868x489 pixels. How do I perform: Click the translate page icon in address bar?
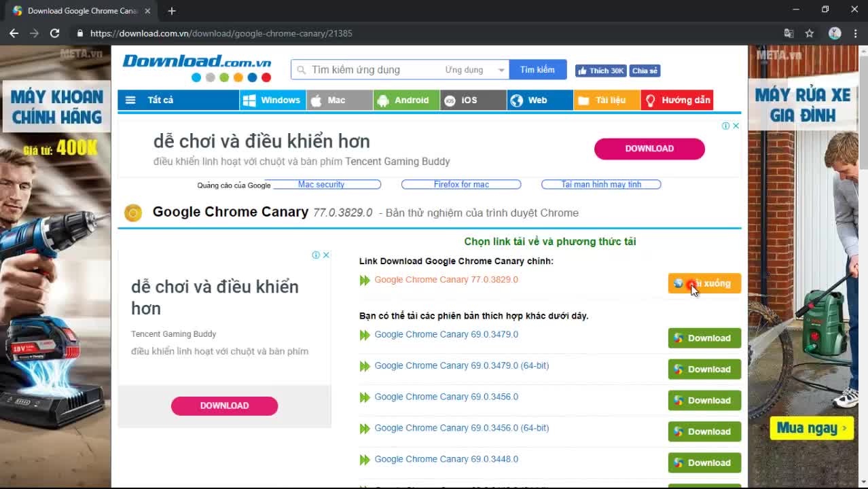pyautogui.click(x=789, y=33)
